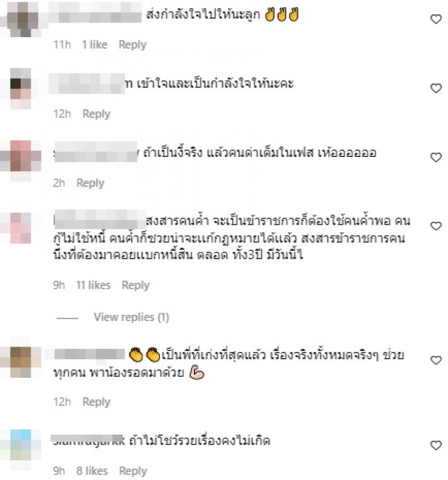
Task: Open the 11 likes list
Action: (93, 285)
